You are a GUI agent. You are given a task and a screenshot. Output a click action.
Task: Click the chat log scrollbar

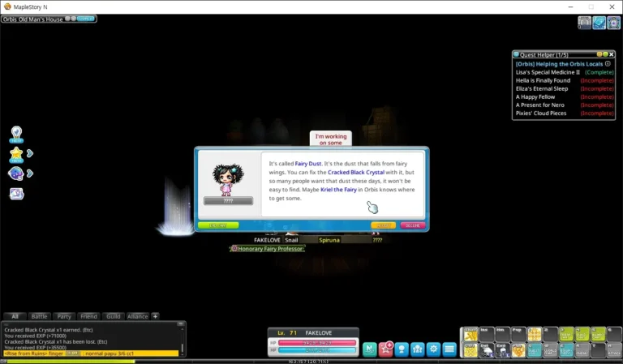[x=183, y=347]
